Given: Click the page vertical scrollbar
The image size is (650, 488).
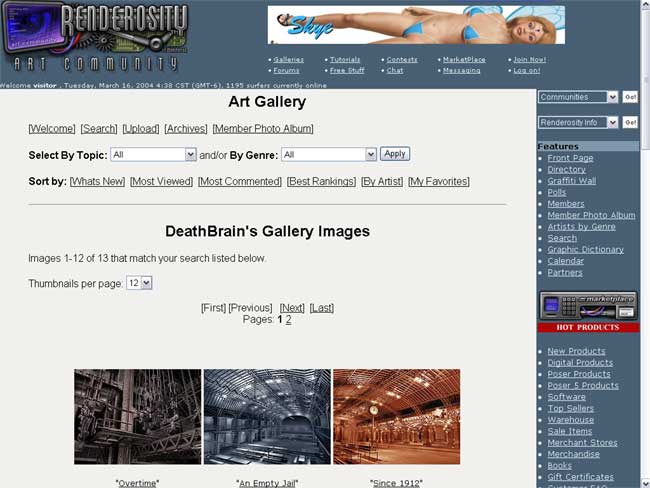Looking at the screenshot, I should 645,300.
